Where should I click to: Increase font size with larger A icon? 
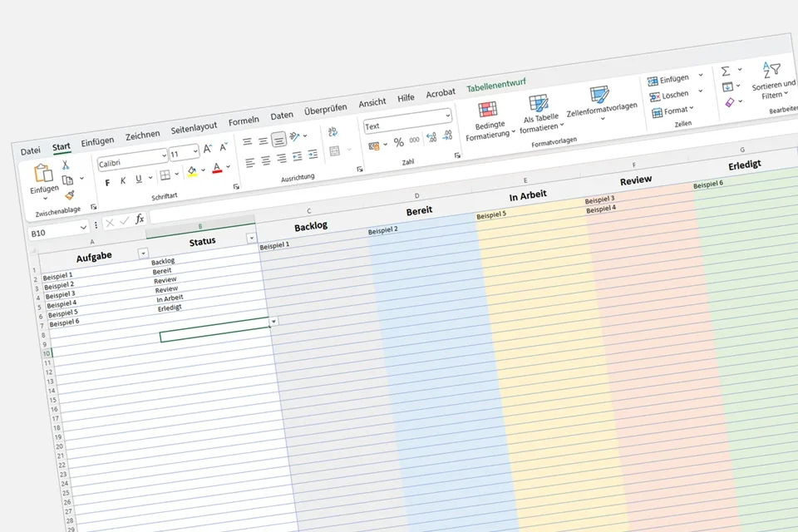click(x=208, y=149)
